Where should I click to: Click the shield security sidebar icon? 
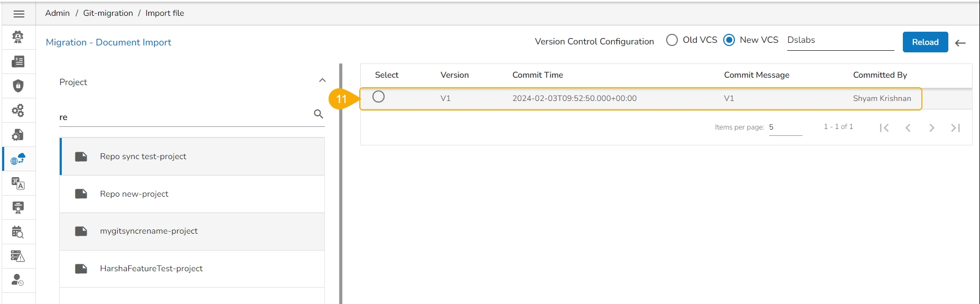tap(18, 86)
